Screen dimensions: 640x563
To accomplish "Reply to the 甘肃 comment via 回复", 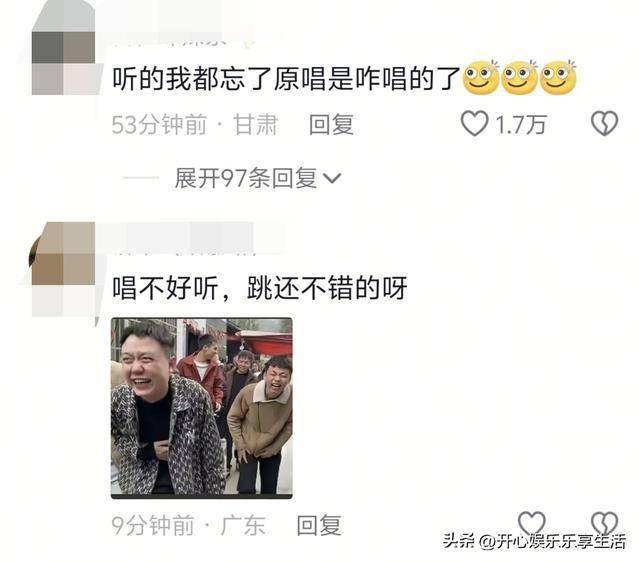I will [x=331, y=124].
